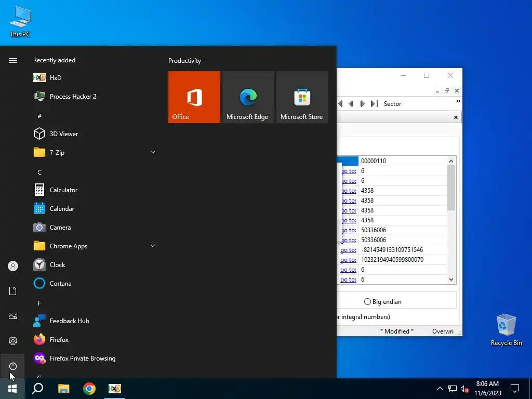Screen dimensions: 532x399
Task: Close the HxD inspector panel X
Action: click(456, 117)
